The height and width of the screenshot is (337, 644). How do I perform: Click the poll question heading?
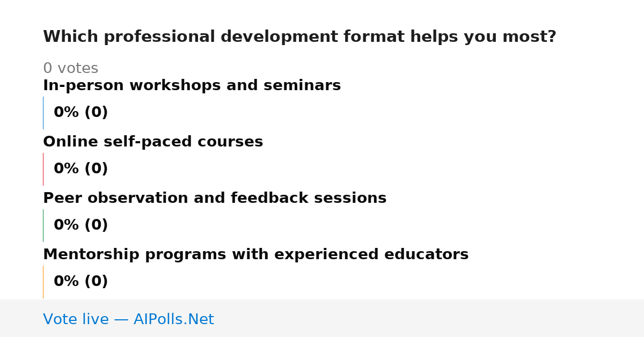click(x=299, y=37)
